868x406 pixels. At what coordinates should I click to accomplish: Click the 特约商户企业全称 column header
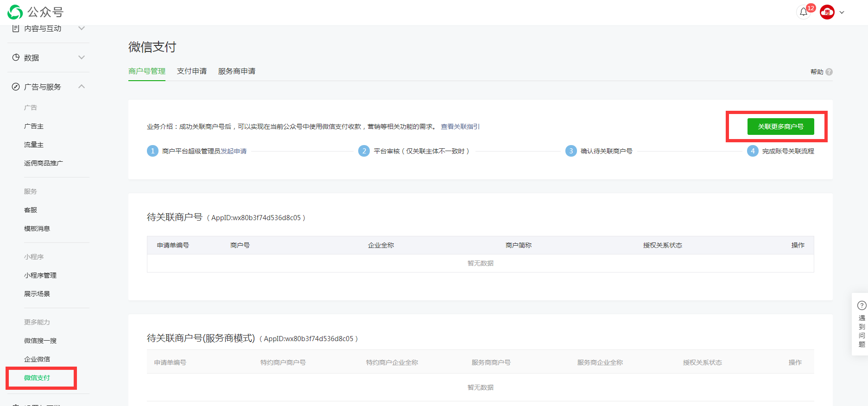point(392,362)
